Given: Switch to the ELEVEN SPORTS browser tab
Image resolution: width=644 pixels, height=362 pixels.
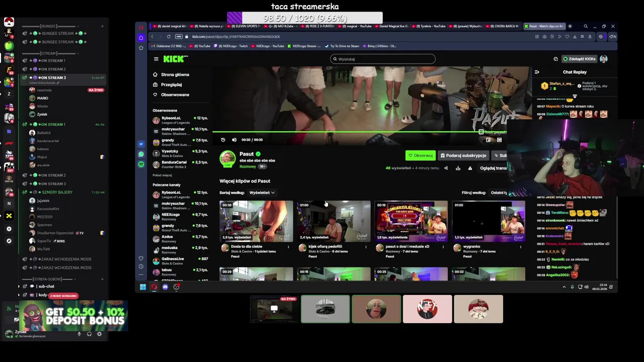Looking at the screenshot, I should 244,26.
